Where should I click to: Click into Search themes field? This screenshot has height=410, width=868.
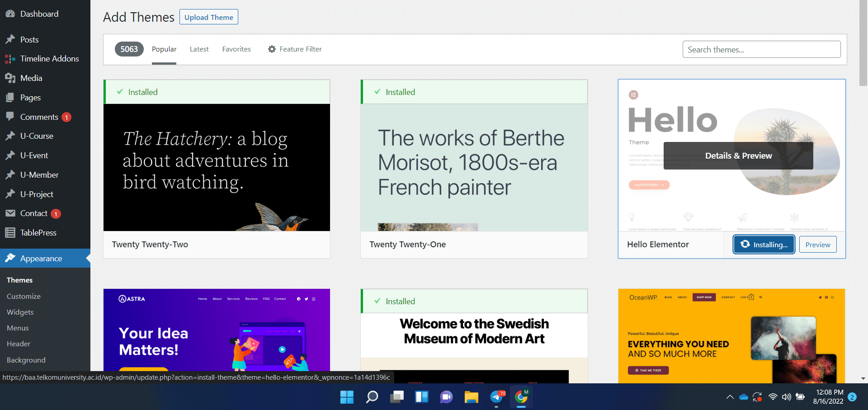[x=761, y=49]
